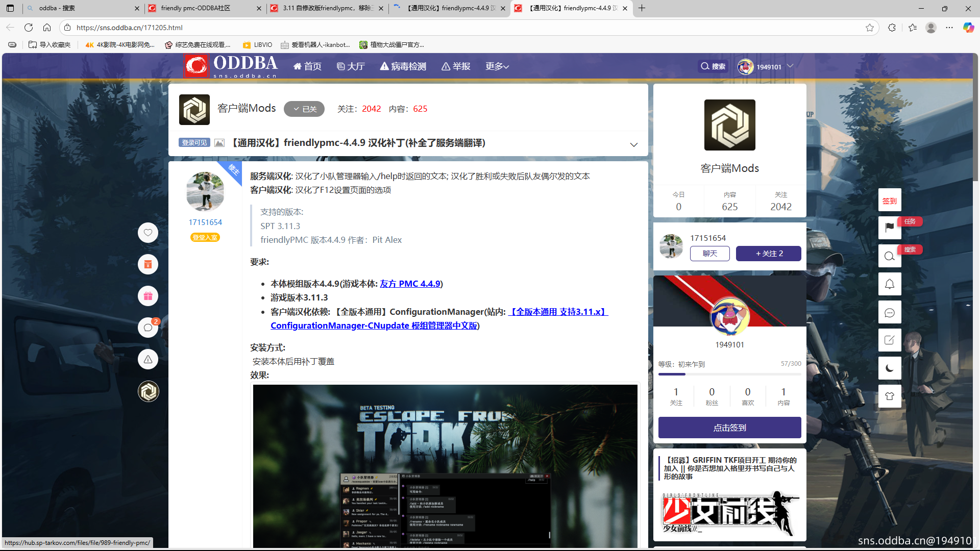
Task: Click the 少女前线 banner image
Action: tap(730, 513)
